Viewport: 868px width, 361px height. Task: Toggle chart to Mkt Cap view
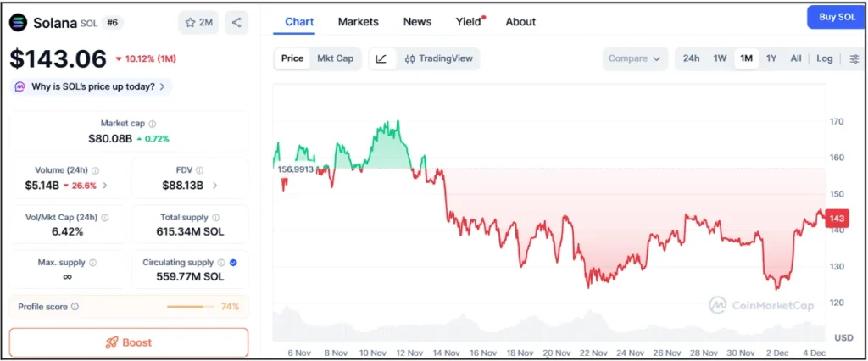(x=335, y=58)
